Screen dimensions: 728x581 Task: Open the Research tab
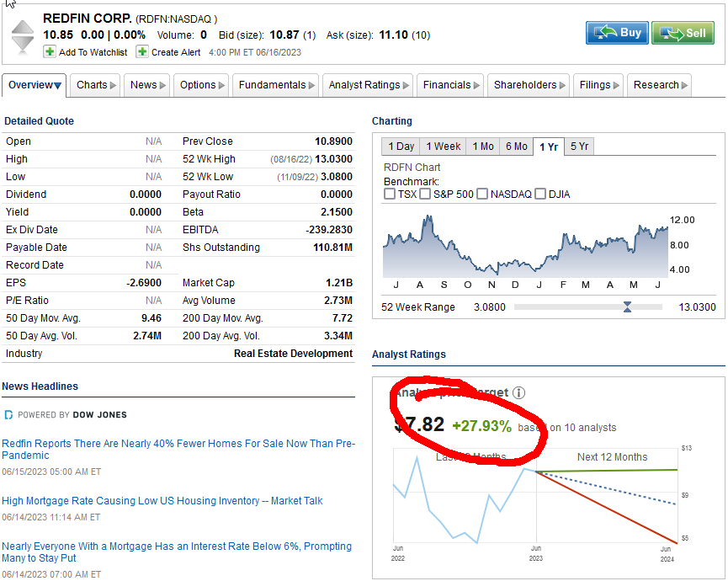click(659, 85)
